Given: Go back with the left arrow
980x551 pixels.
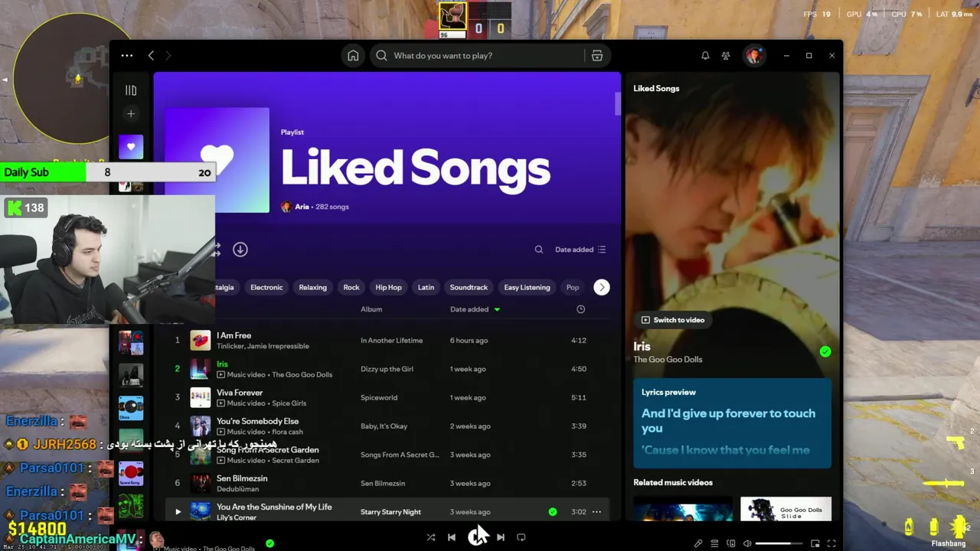Looking at the screenshot, I should tap(151, 55).
